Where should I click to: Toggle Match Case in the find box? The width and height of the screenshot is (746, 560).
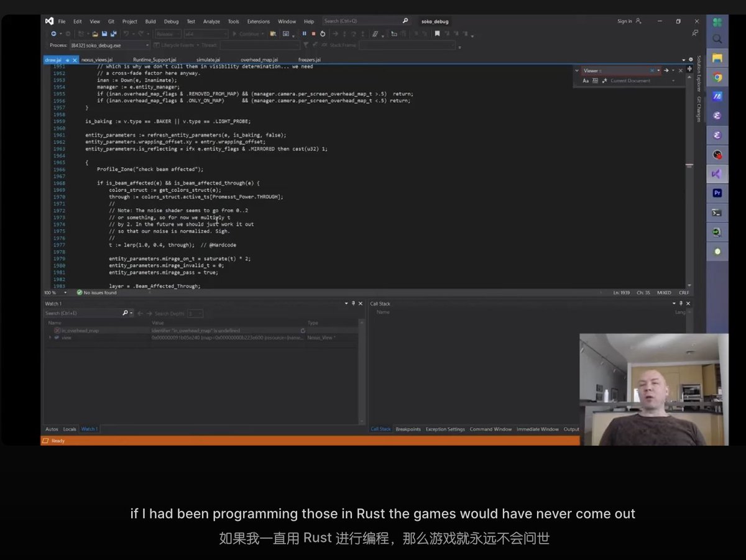pos(586,81)
